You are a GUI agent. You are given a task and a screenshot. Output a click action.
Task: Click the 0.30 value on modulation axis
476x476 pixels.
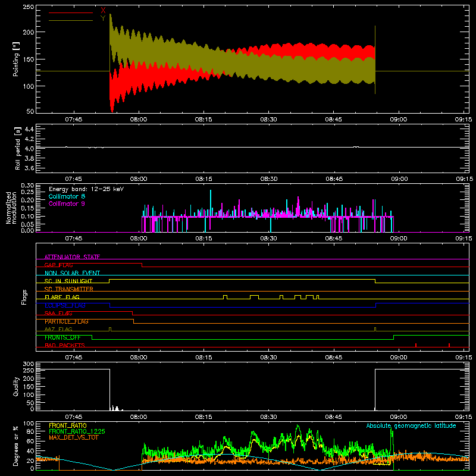pos(27,186)
